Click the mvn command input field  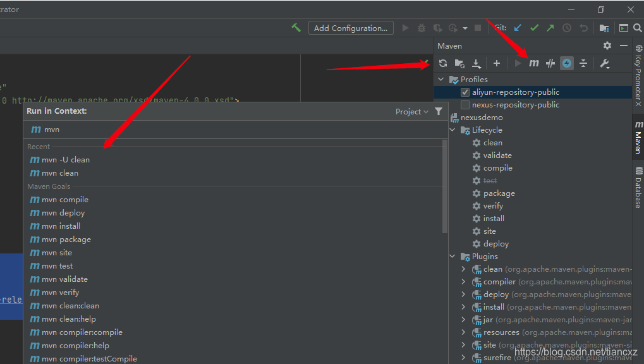pos(234,130)
